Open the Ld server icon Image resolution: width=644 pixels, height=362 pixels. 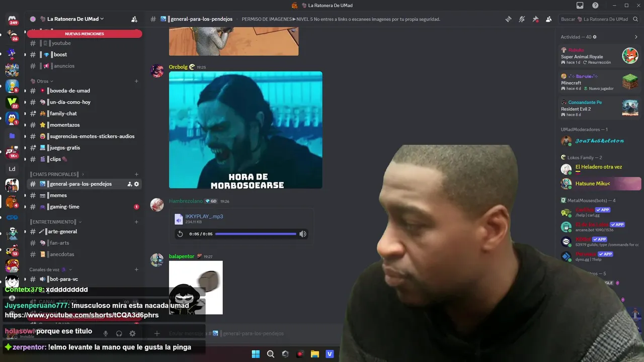[x=12, y=168]
